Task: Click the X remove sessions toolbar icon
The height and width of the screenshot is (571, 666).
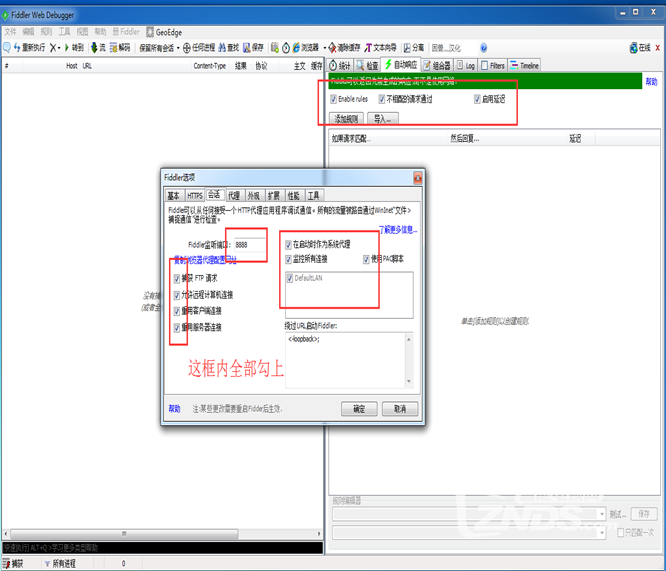Action: point(53,48)
